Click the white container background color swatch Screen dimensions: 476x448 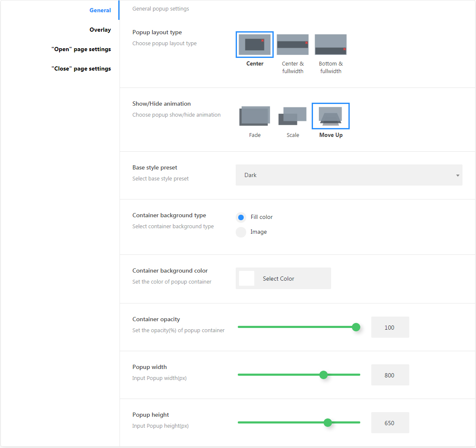247,279
